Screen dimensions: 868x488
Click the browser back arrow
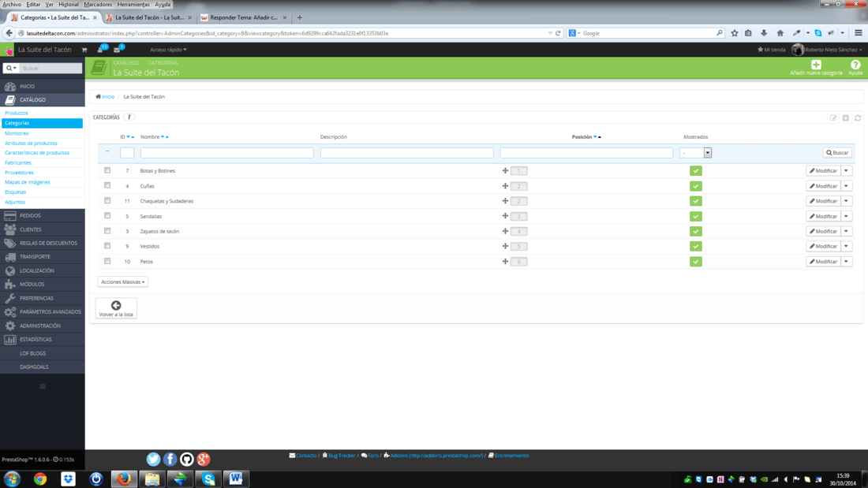point(9,33)
